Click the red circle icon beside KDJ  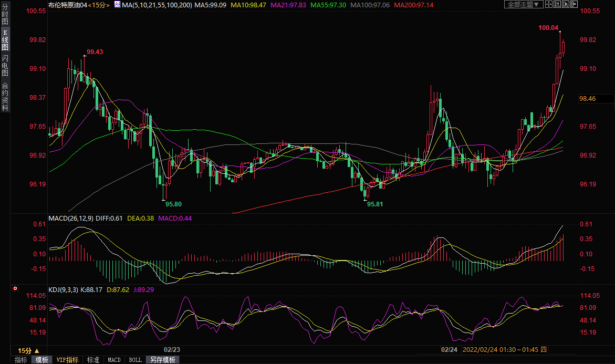(15, 289)
